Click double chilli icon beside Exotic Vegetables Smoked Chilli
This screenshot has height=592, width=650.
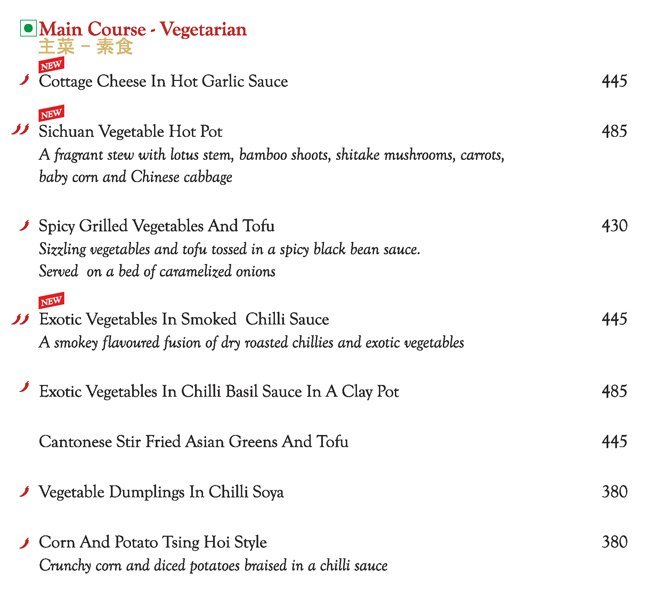[x=20, y=320]
